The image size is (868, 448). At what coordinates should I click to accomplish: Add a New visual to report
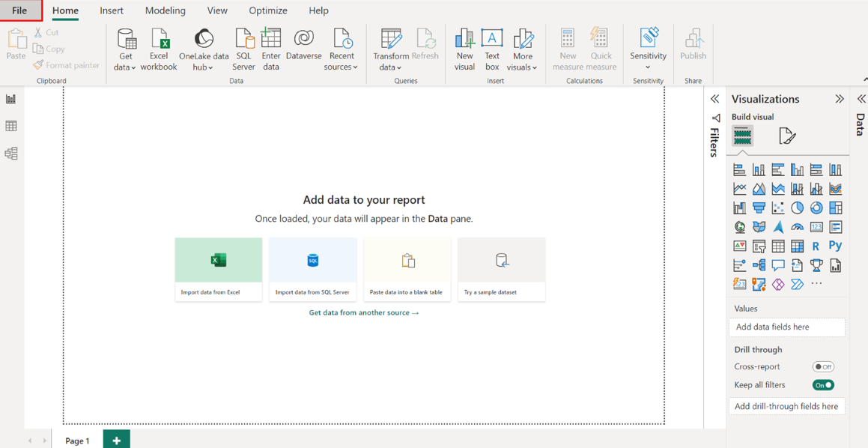[x=464, y=49]
